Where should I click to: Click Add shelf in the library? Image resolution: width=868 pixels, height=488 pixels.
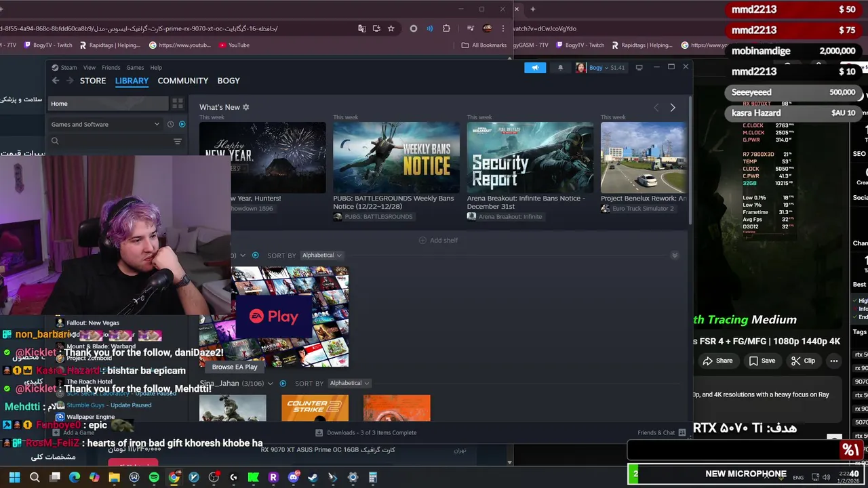click(x=437, y=240)
